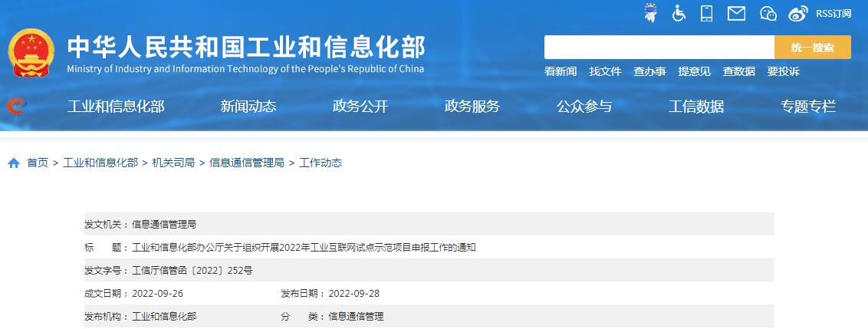The image size is (868, 329).
Task: Click the English ministry name subtitle
Action: [x=245, y=69]
